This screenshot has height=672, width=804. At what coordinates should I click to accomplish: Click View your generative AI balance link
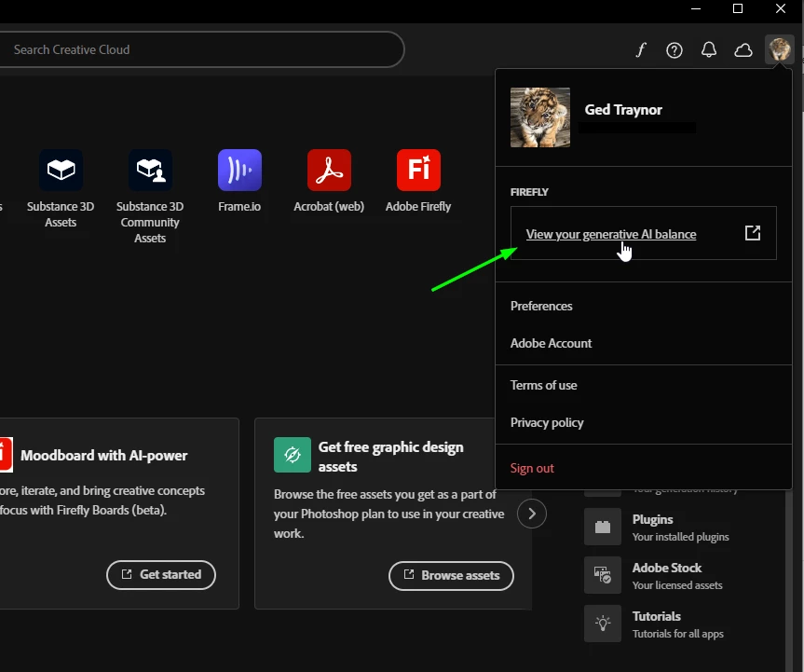(611, 235)
